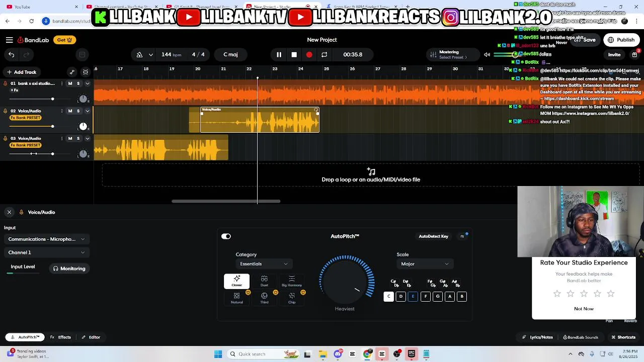The image size is (644, 362).
Task: Open the Shortcuts panel
Action: click(x=623, y=337)
